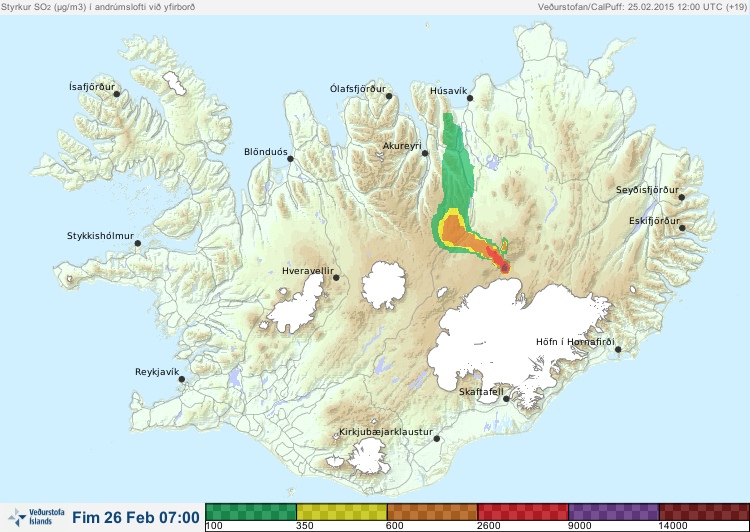
Task: Click the legend value 100
Action: click(x=214, y=526)
